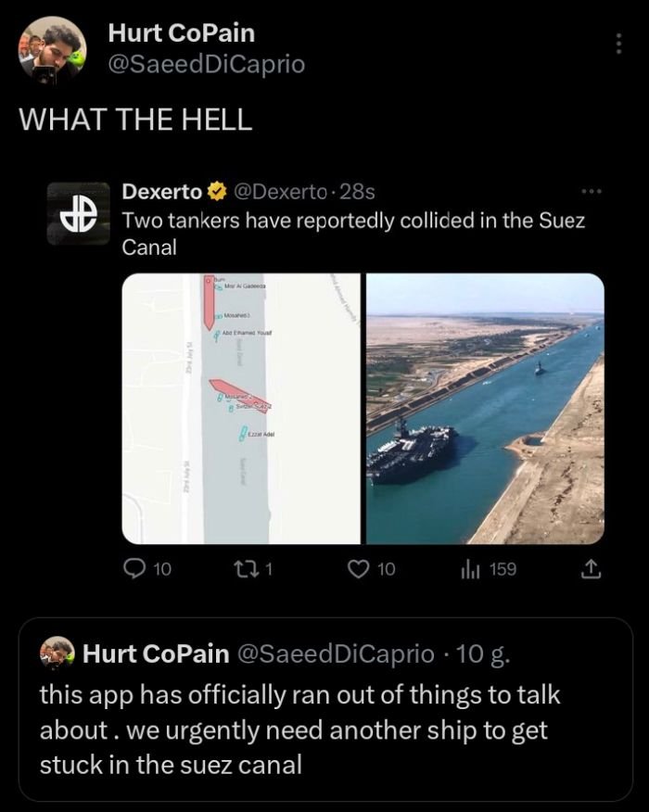This screenshot has height=812, width=649.
Task: Click the 'WHAT THE HELL' post text
Action: point(135,120)
